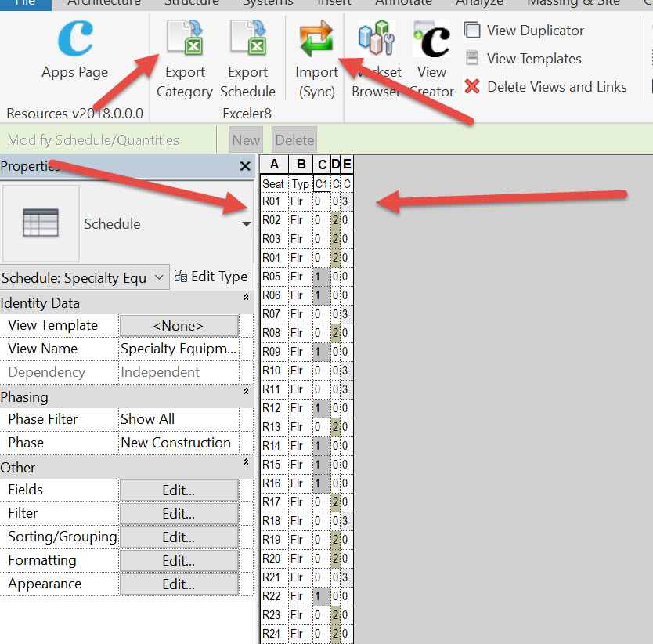Click the Sorting/Grouping Edit button

pos(179,537)
